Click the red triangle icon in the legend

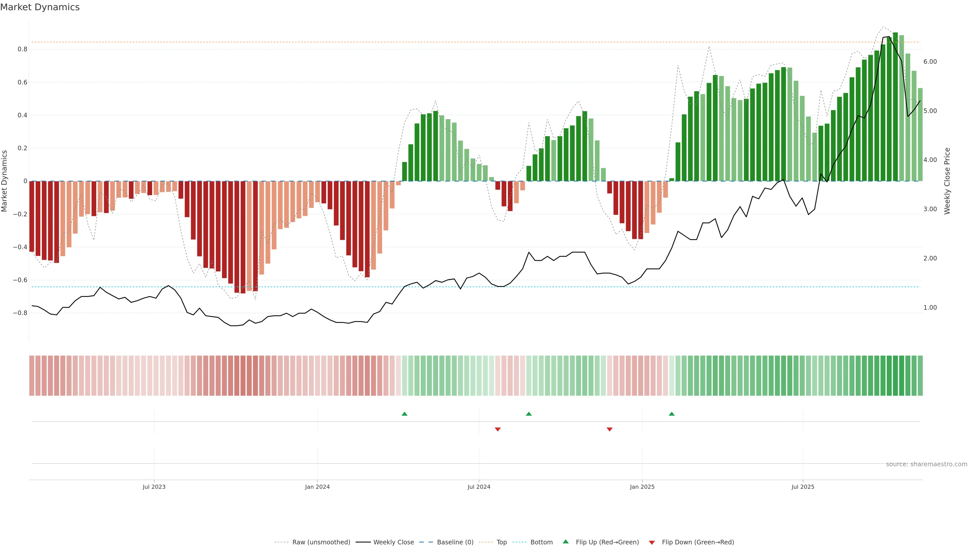click(652, 543)
